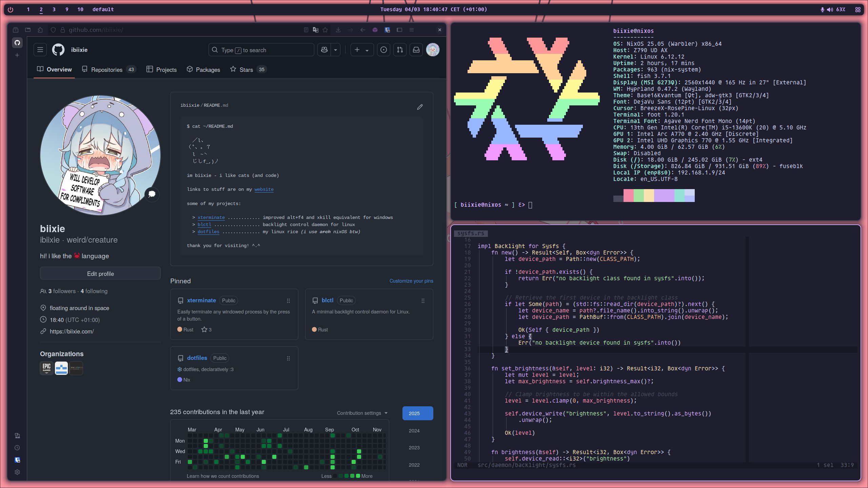Open GitHub Copilot chat icon

click(x=324, y=50)
